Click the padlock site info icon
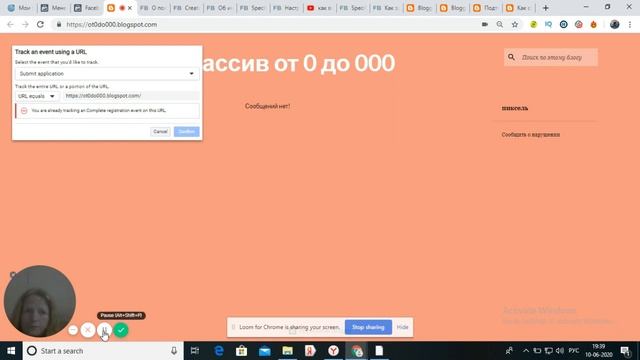The image size is (640, 360). tap(59, 24)
